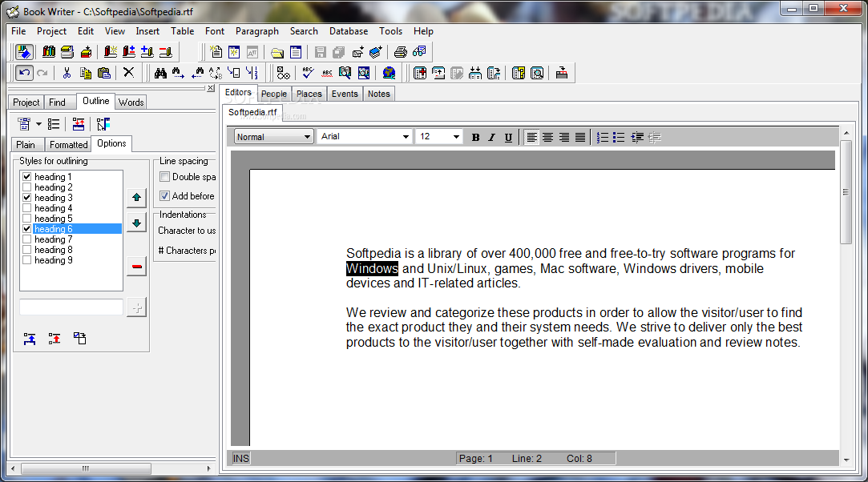This screenshot has width=868, height=482.
Task: Apply bulleted list formatting
Action: pyautogui.click(x=619, y=137)
